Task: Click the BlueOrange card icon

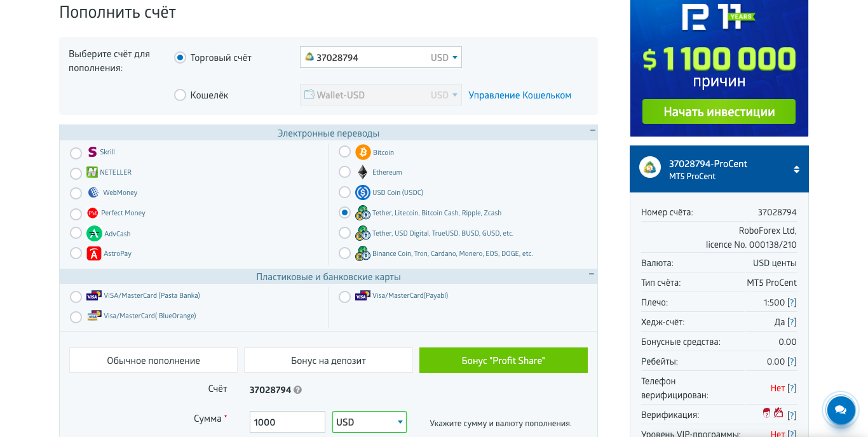Action: click(94, 316)
